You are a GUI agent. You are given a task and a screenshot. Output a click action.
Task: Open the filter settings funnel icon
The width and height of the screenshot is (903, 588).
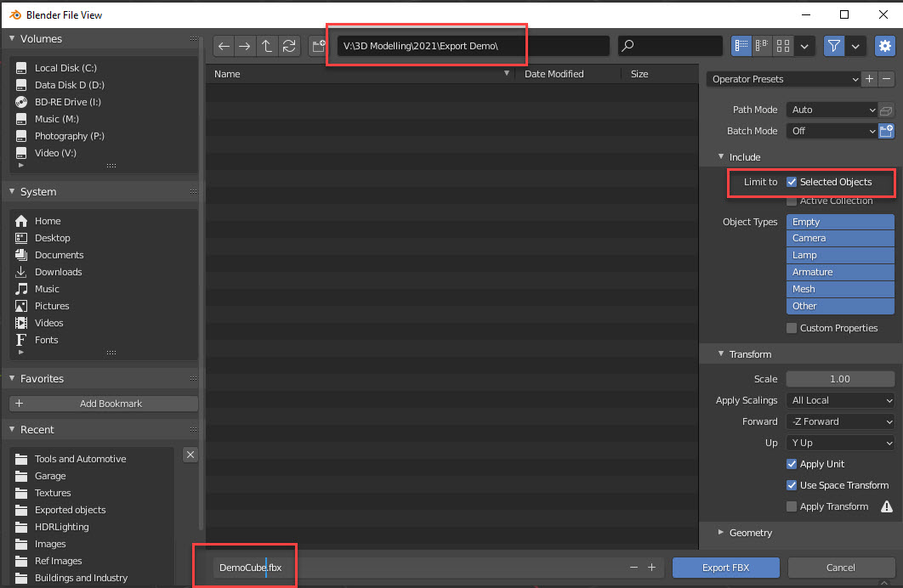[x=833, y=46]
